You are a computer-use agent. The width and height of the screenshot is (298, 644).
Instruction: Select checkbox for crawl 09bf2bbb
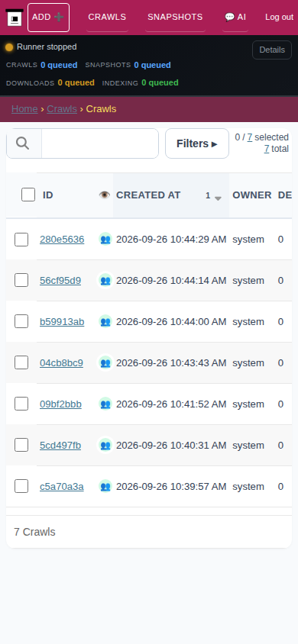(x=21, y=404)
